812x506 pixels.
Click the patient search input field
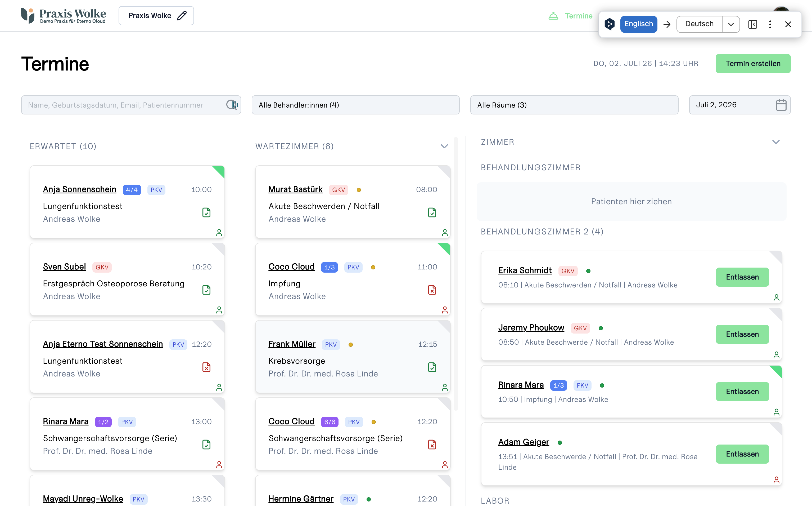(x=131, y=105)
